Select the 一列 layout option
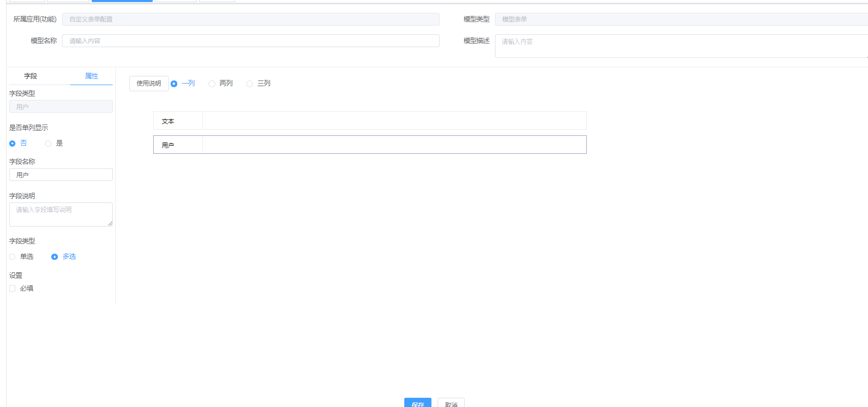Image resolution: width=868 pixels, height=407 pixels. point(174,84)
